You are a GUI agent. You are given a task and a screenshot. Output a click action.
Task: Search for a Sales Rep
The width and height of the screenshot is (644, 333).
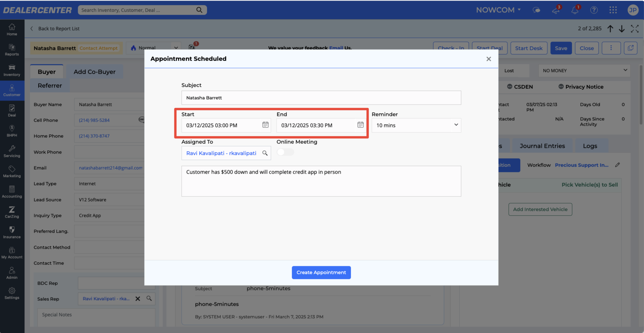[x=149, y=298]
